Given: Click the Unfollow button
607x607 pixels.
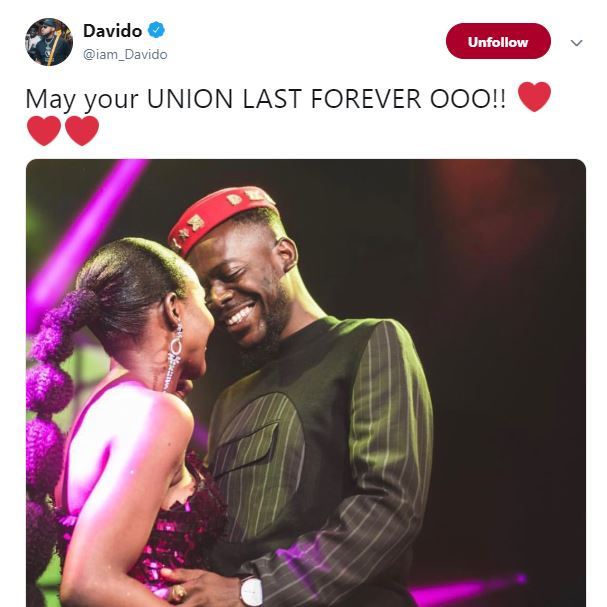Looking at the screenshot, I should point(498,41).
